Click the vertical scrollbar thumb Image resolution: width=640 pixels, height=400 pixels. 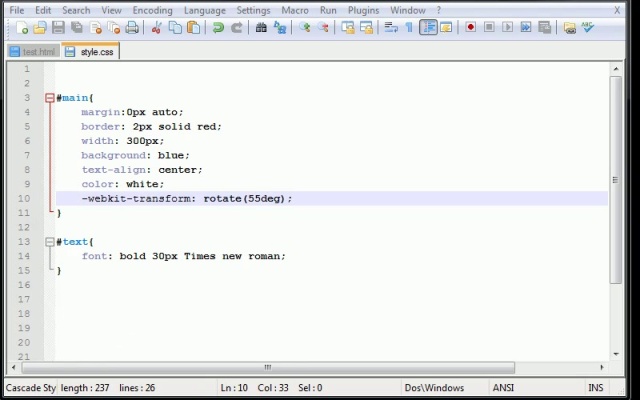pos(616,180)
